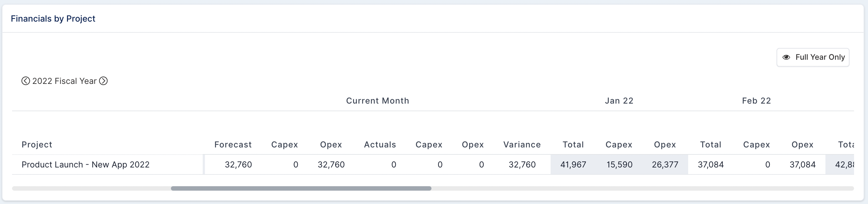Screen dimensions: 868x204
Task: Click the Variance value 32,760
Action: [x=522, y=165]
